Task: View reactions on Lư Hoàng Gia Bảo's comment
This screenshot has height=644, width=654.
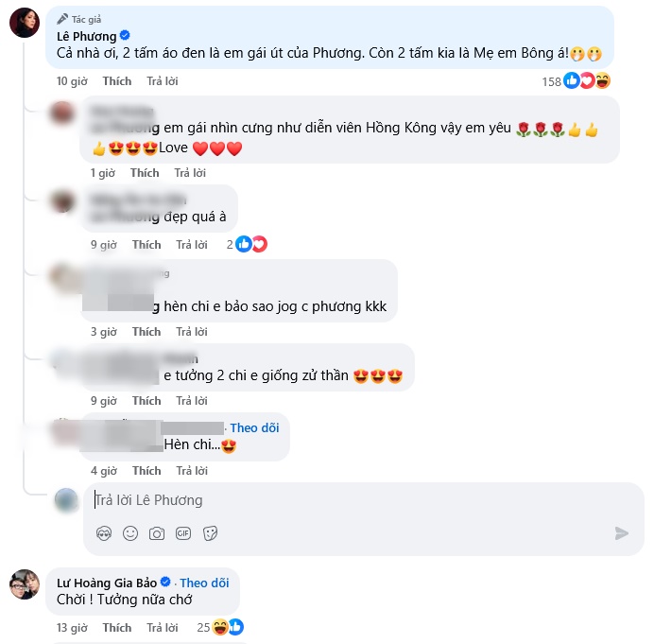Action: [220, 627]
